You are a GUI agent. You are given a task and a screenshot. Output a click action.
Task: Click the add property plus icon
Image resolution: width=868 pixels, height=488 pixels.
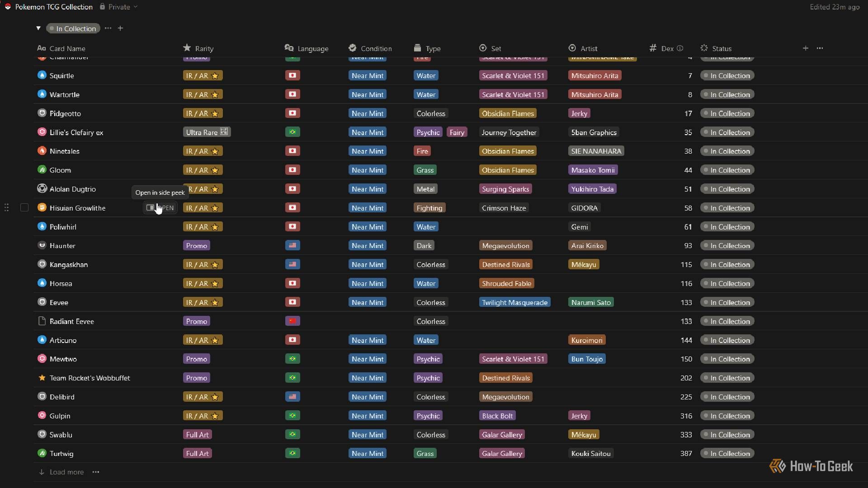[x=805, y=48]
